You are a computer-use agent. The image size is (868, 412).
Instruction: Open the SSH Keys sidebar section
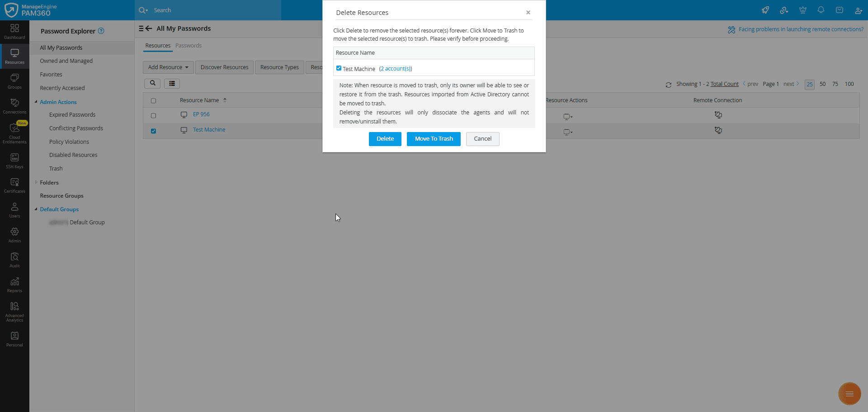[x=14, y=160]
